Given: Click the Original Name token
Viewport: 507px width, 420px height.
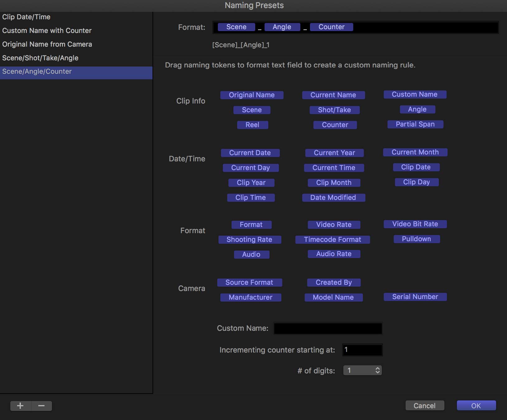Looking at the screenshot, I should click(252, 95).
